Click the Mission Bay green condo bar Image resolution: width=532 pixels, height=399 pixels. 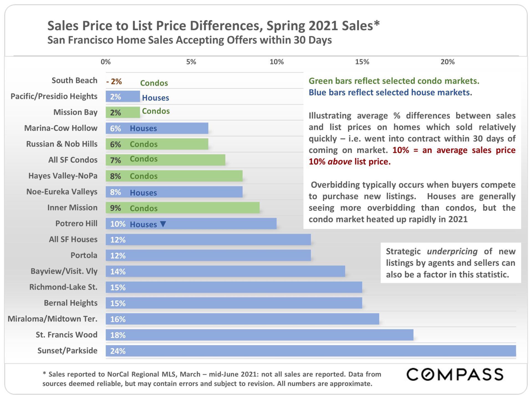[123, 112]
